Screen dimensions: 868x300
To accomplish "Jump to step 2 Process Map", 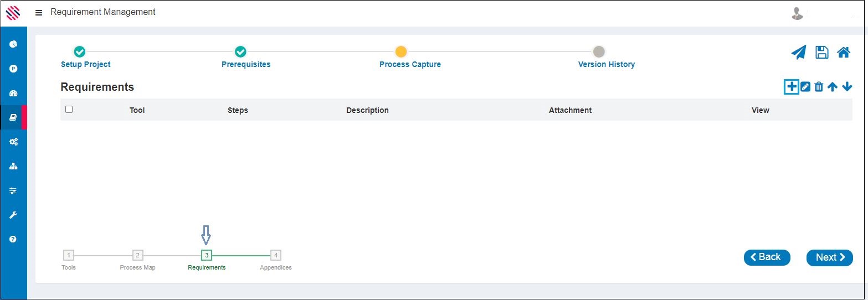I will pyautogui.click(x=138, y=255).
